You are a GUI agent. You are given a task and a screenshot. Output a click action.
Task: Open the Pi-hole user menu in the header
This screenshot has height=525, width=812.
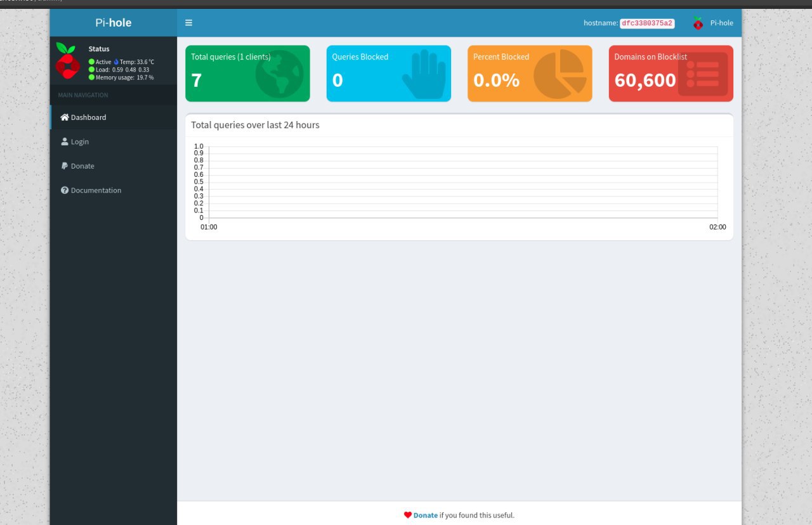pos(713,23)
